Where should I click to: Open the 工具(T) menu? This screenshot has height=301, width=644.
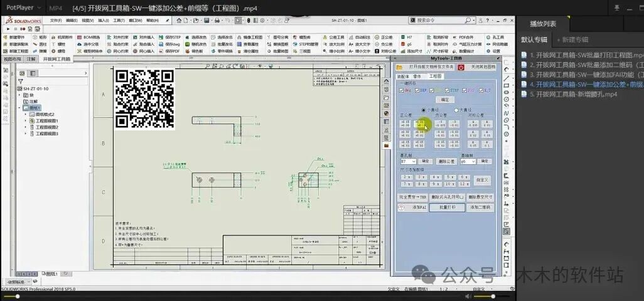click(x=119, y=20)
